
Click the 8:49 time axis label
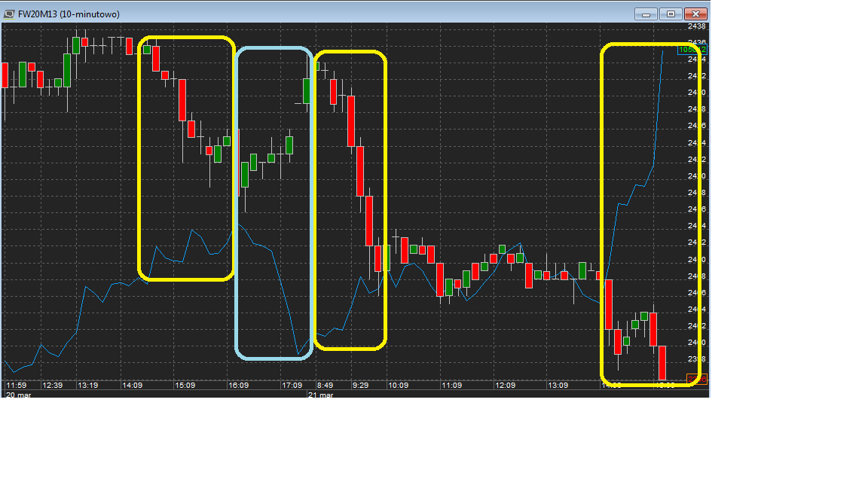point(325,385)
